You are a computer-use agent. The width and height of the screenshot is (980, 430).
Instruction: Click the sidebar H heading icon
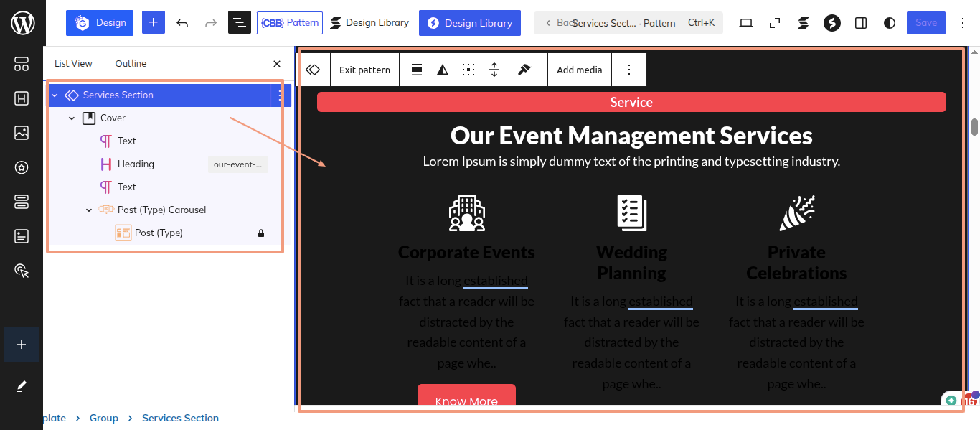click(x=22, y=98)
